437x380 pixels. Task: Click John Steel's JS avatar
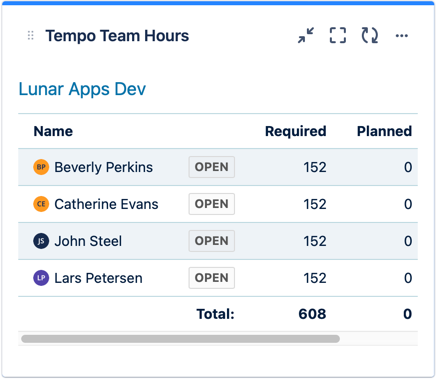(x=41, y=241)
